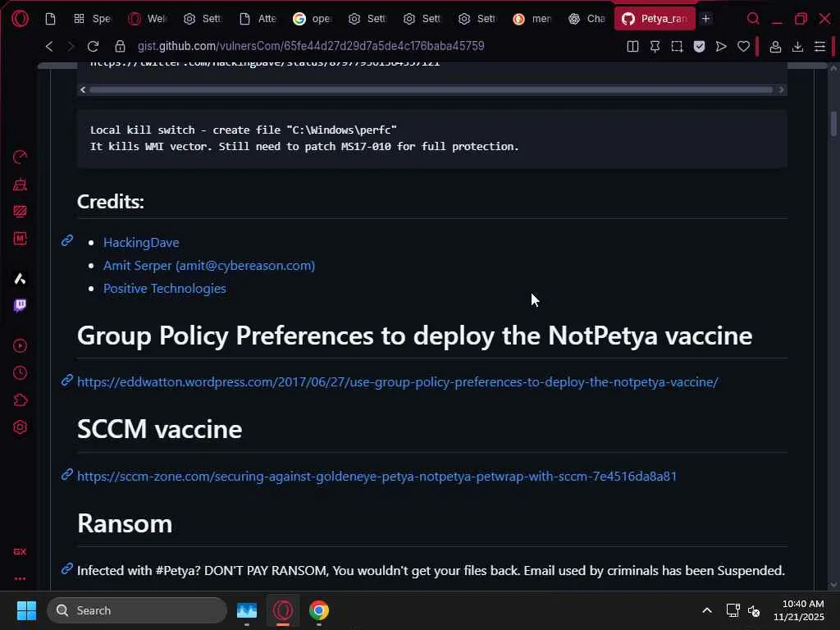
Task: Click the gist.github.com address bar
Action: [x=311, y=46]
